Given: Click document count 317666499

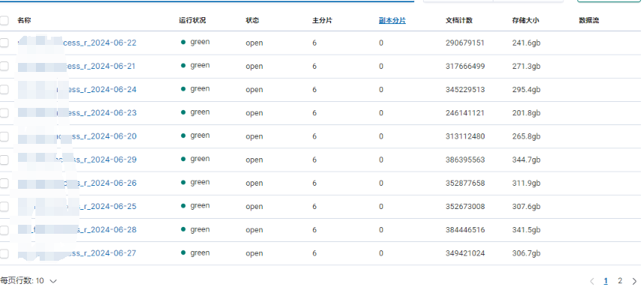Looking at the screenshot, I should point(465,66).
